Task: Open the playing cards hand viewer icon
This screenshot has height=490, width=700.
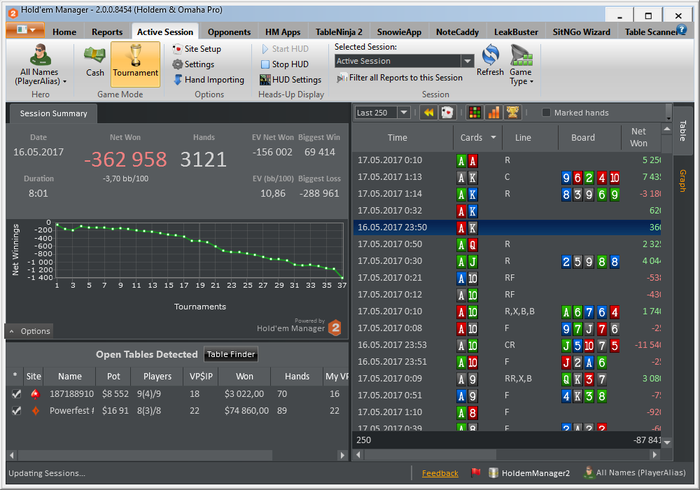Action: (x=447, y=112)
